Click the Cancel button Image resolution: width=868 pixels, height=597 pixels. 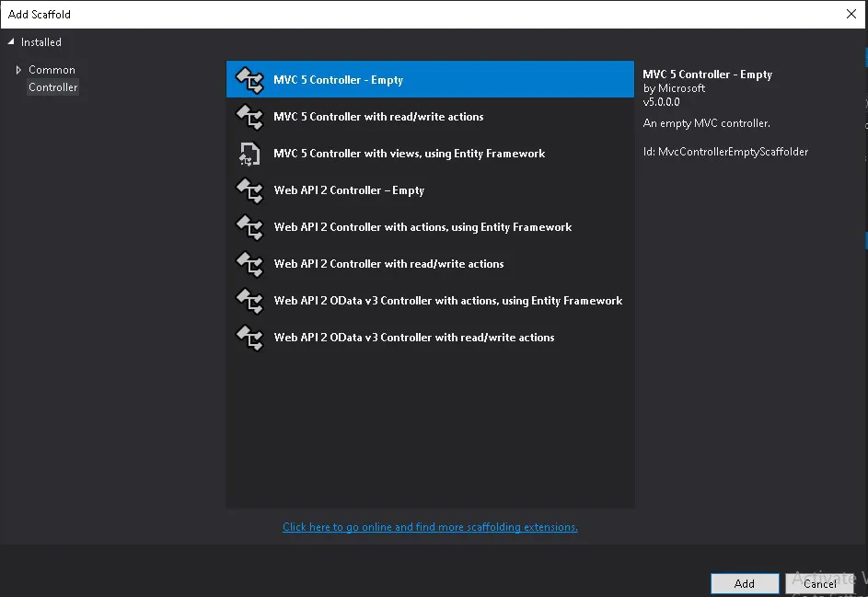pos(820,583)
